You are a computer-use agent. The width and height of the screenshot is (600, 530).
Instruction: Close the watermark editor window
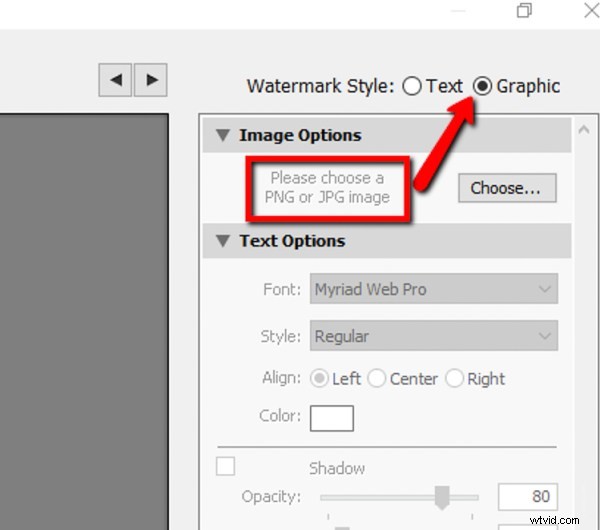(592, 10)
